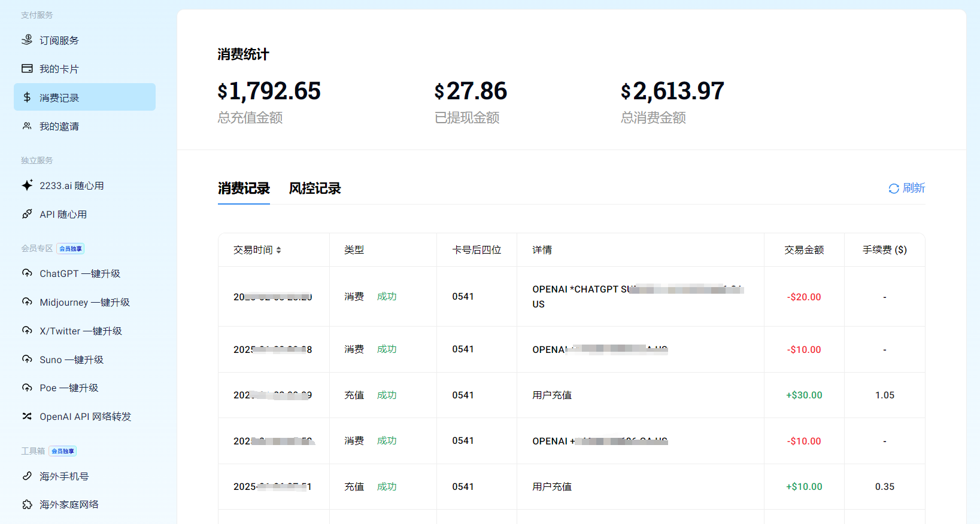Screen dimensions: 980x524
Task: Click the 我的邀请 people icon
Action: pyautogui.click(x=27, y=126)
